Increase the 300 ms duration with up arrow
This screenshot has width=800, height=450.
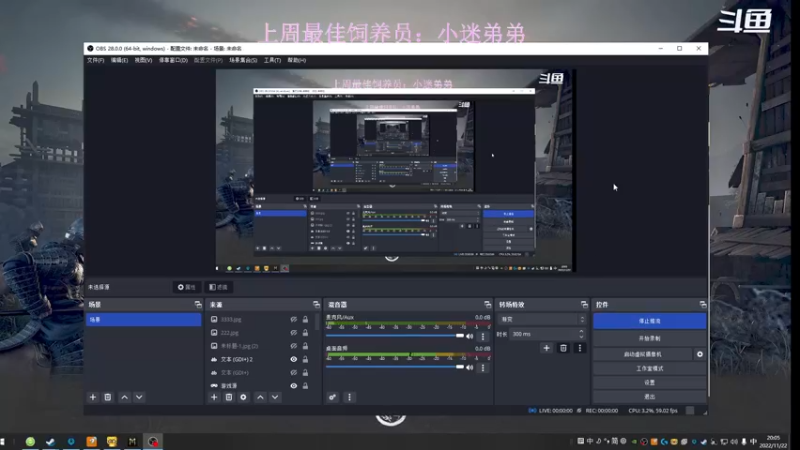(581, 331)
